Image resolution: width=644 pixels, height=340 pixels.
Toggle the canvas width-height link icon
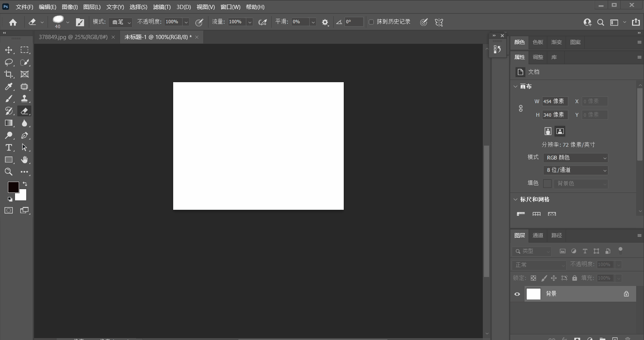click(x=521, y=108)
